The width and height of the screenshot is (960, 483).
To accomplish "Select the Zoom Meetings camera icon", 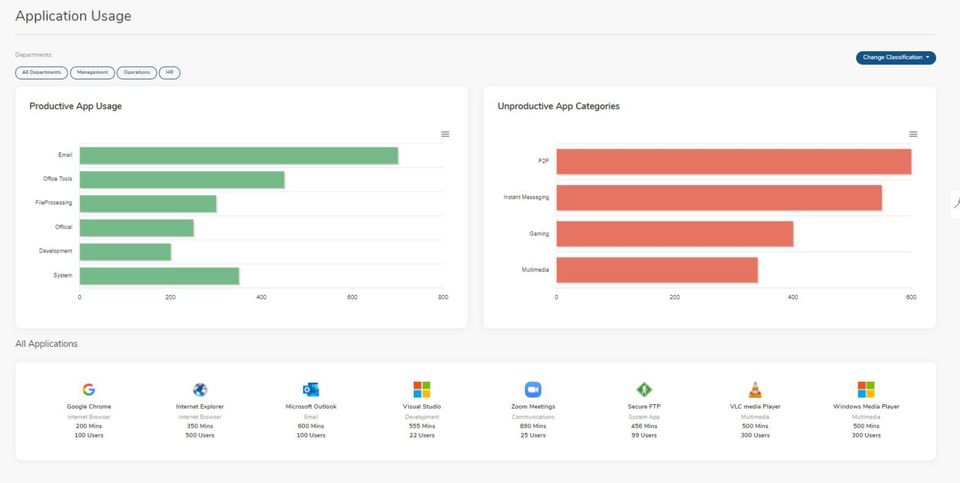I will (x=533, y=389).
